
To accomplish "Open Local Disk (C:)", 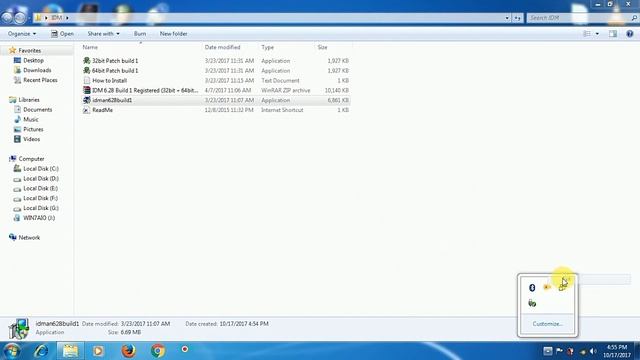I will 40,169.
